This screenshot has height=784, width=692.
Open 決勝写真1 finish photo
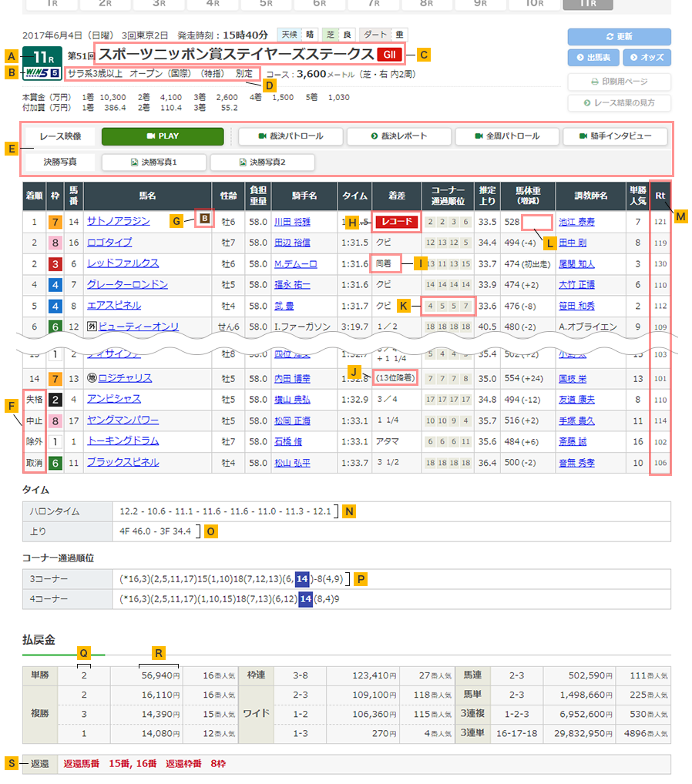(154, 162)
